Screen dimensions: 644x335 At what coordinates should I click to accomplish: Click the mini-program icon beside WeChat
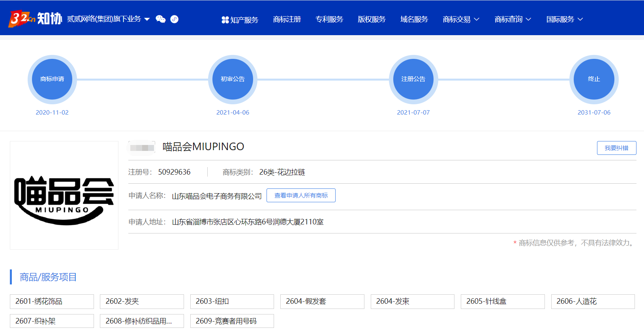pyautogui.click(x=174, y=19)
